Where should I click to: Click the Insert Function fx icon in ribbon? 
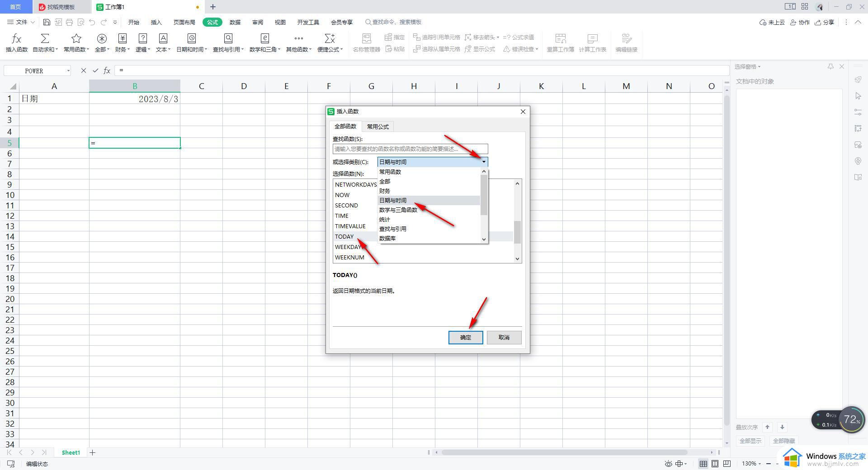pos(17,38)
